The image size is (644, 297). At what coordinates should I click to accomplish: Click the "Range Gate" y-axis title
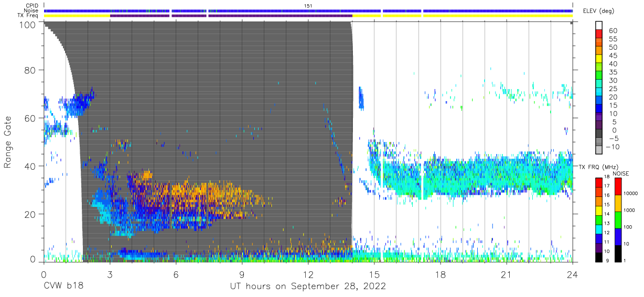[x=8, y=142]
